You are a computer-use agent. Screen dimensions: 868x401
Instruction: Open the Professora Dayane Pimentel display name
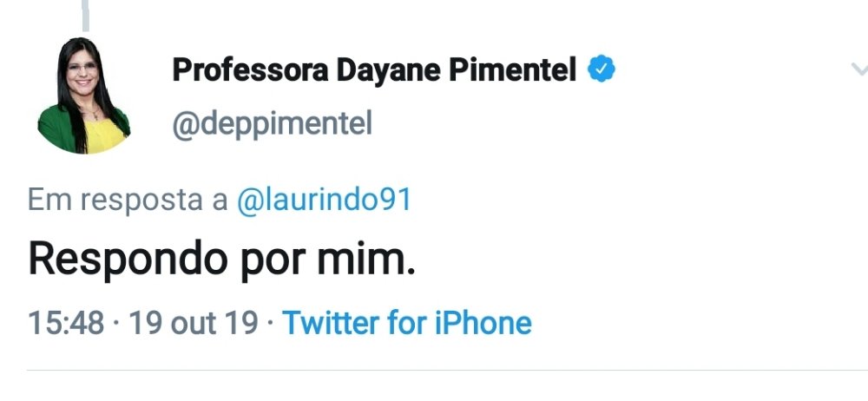click(374, 70)
